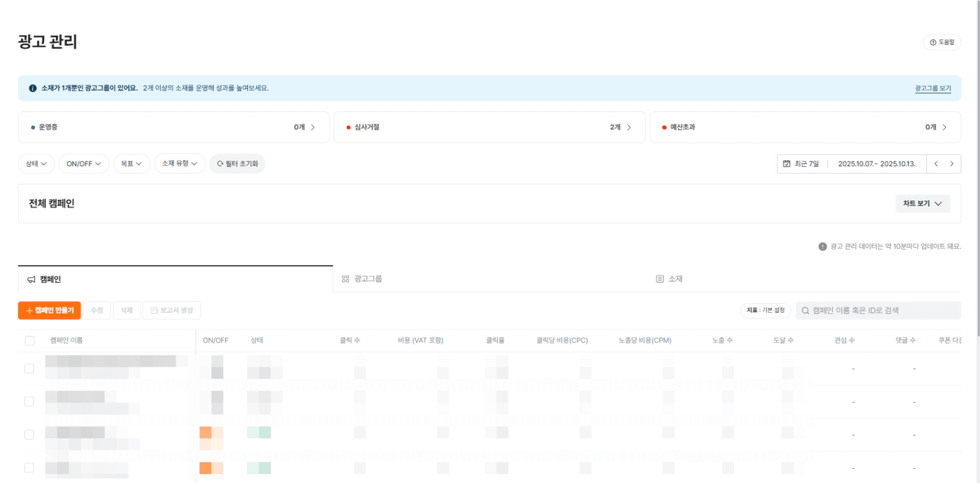
Task: Switch to the 소재 tab
Action: click(x=669, y=279)
